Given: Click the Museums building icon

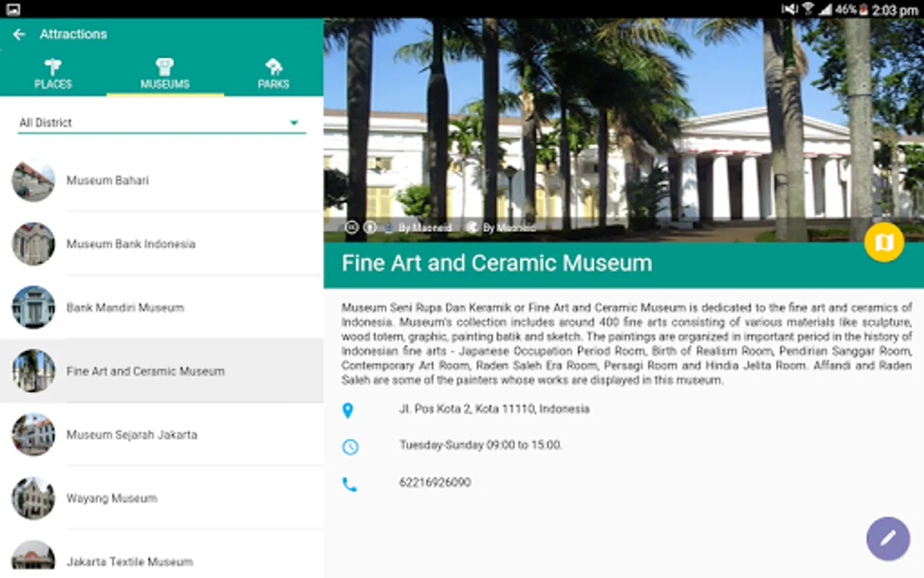Looking at the screenshot, I should click(165, 65).
